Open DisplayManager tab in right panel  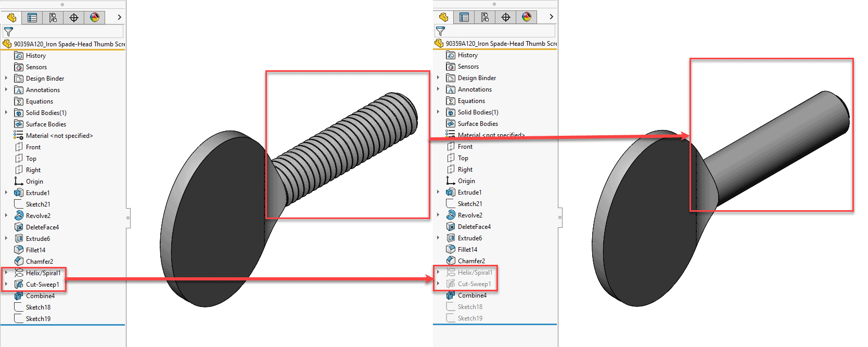(527, 17)
